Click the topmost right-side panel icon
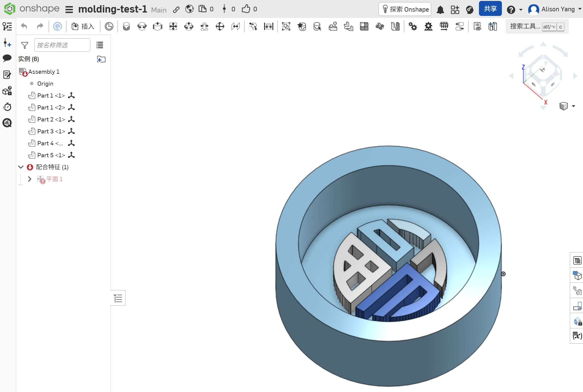The height and width of the screenshot is (392, 583). tap(577, 260)
